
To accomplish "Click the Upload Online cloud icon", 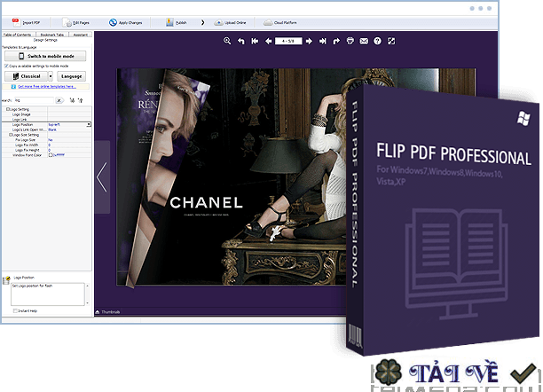I will tap(218, 22).
